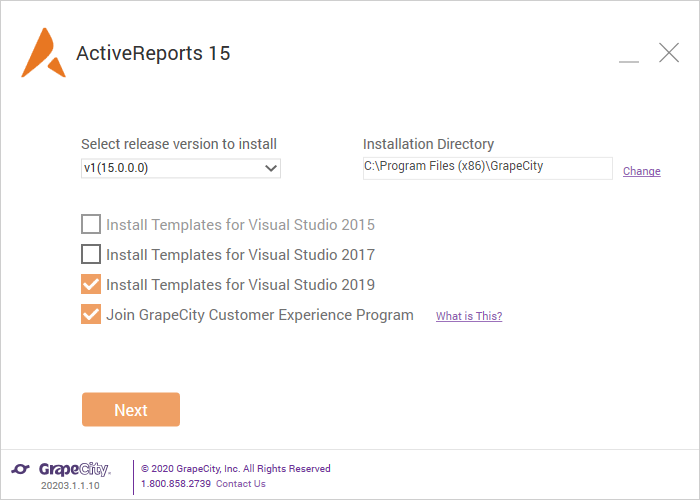Screen dimensions: 700x500
Task: Click the Change directory link
Action: [642, 171]
